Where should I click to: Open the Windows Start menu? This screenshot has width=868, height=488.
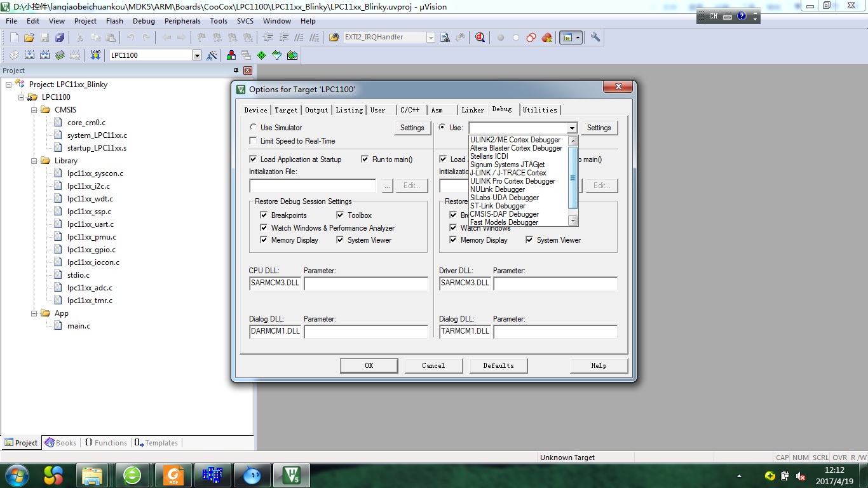pos(16,475)
